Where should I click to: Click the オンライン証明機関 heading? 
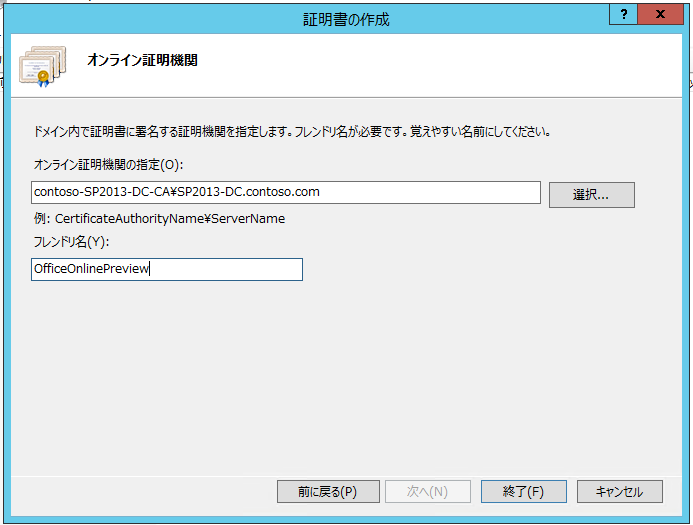[142, 60]
